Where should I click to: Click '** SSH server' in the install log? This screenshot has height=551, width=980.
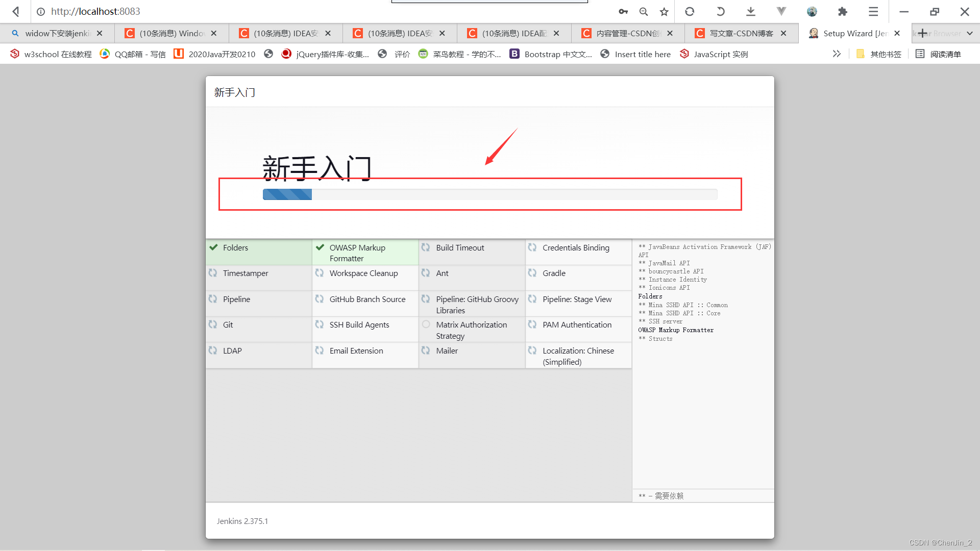pos(660,321)
